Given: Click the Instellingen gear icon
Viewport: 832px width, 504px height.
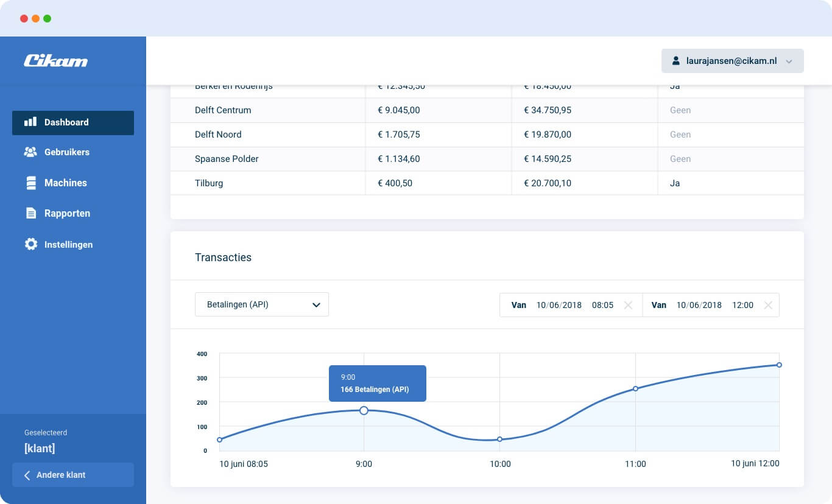Looking at the screenshot, I should pyautogui.click(x=30, y=244).
